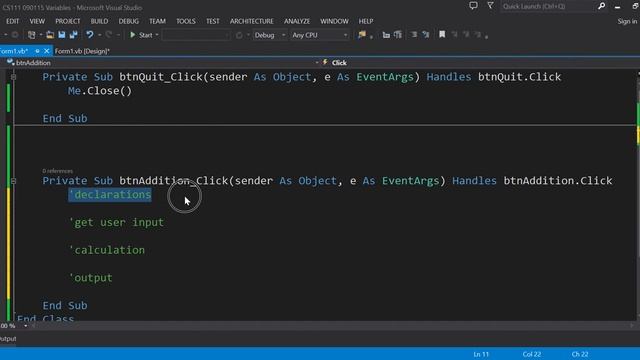The width and height of the screenshot is (640, 360).
Task: Click the Open File folder icon
Action: point(50,35)
